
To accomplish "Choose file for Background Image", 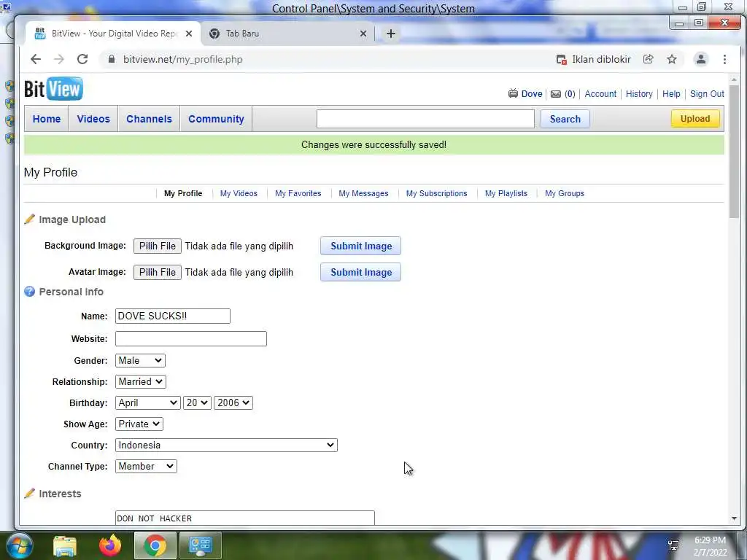I will point(158,246).
